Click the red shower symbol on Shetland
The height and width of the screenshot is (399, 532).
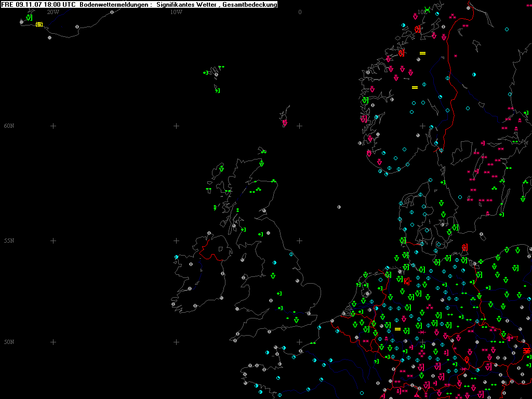(285, 123)
